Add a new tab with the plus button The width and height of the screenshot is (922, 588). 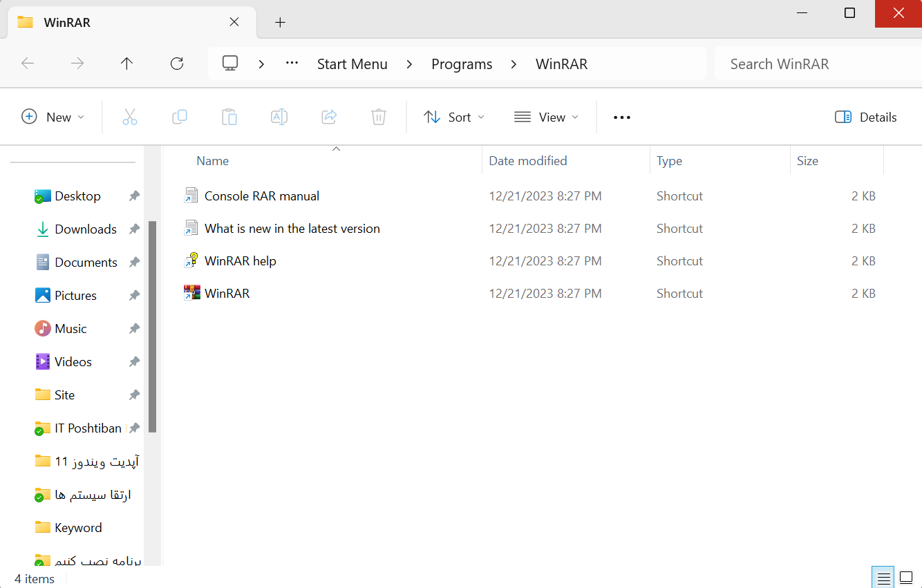(x=280, y=22)
